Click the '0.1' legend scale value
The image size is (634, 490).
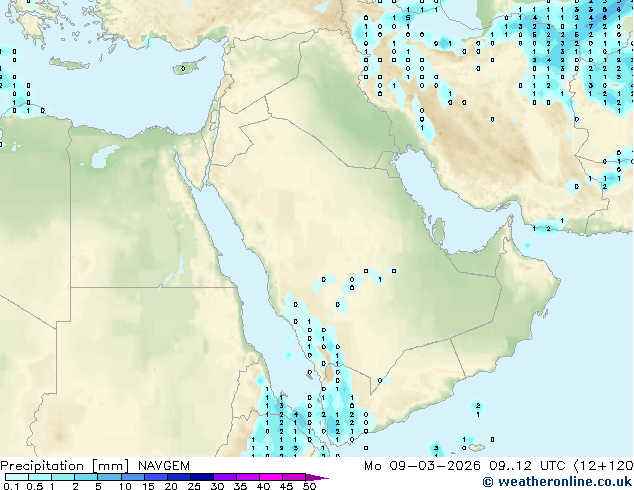coord(11,486)
